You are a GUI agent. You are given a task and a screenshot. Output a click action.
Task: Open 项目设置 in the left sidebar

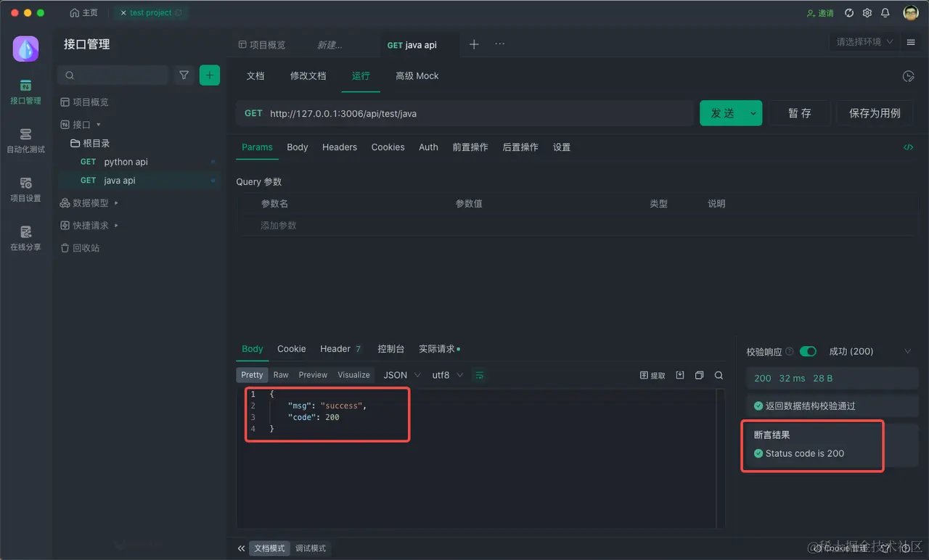[25, 189]
